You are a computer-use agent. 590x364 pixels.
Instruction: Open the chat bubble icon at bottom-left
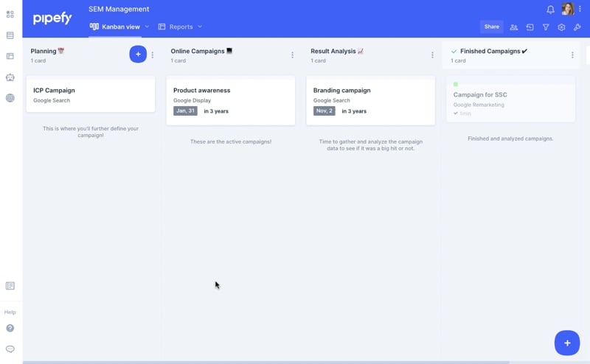click(x=10, y=349)
